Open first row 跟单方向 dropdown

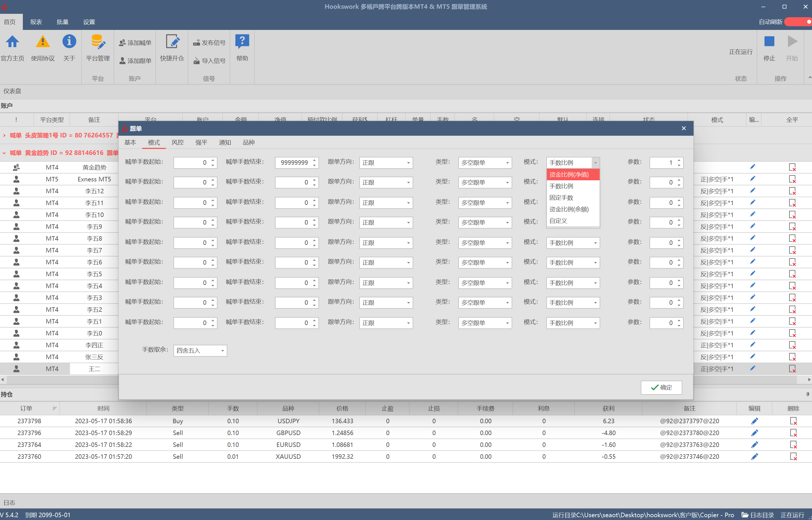click(386, 163)
